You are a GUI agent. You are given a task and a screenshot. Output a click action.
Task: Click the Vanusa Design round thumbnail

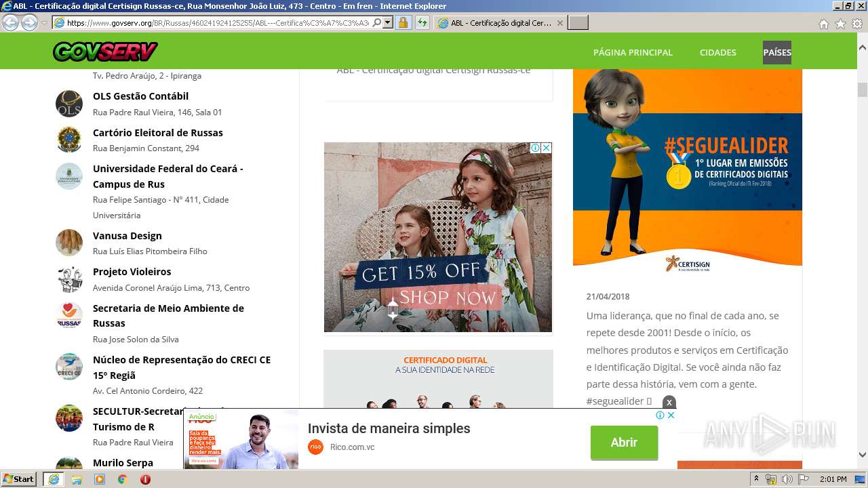coord(69,243)
